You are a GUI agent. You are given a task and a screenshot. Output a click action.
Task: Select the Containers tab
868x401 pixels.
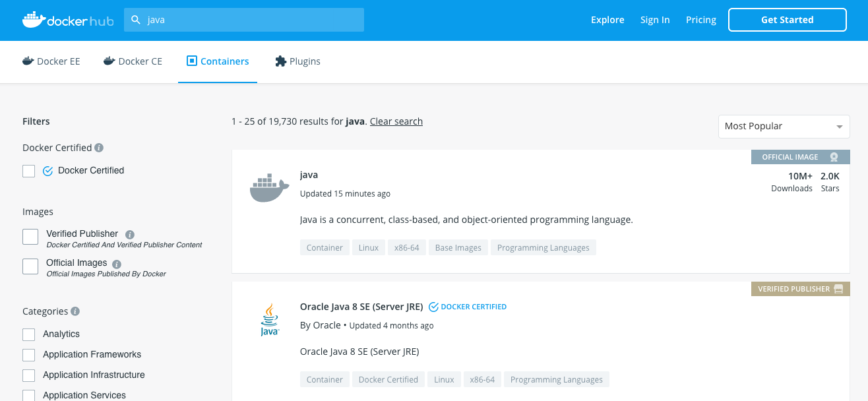218,61
